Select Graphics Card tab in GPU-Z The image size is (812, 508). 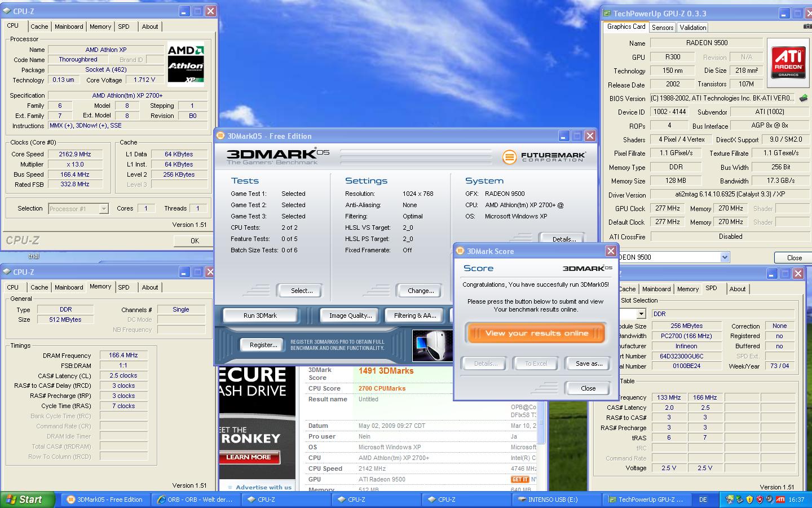coord(626,27)
